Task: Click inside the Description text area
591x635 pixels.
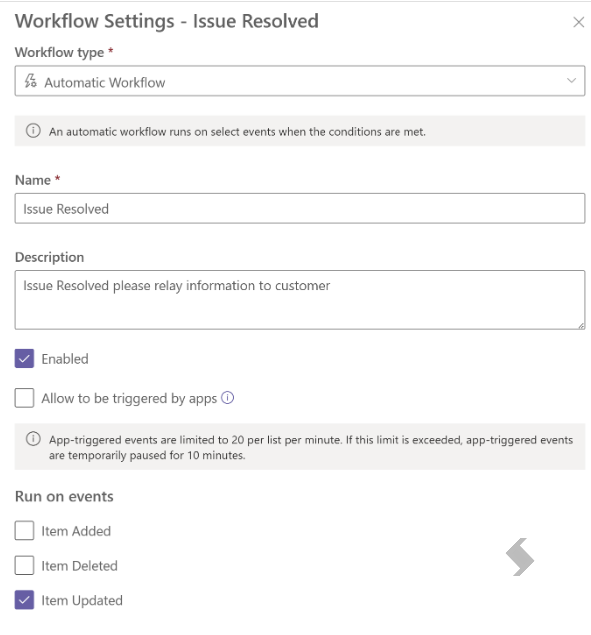Action: click(x=300, y=300)
